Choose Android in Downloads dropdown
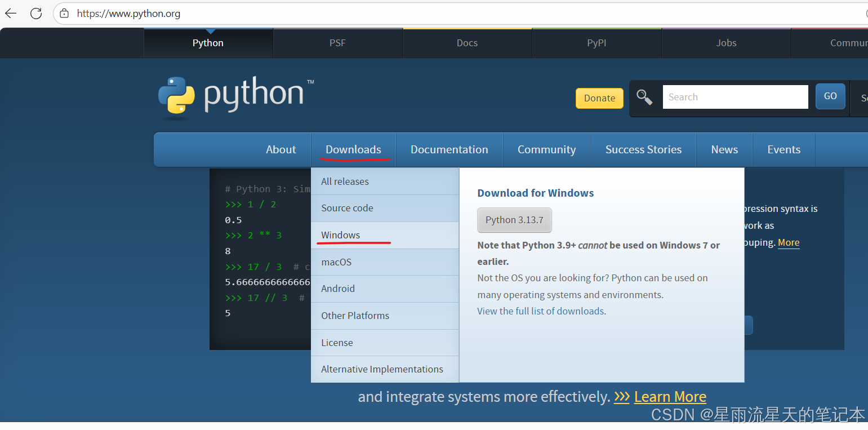The height and width of the screenshot is (430, 868). [385, 289]
